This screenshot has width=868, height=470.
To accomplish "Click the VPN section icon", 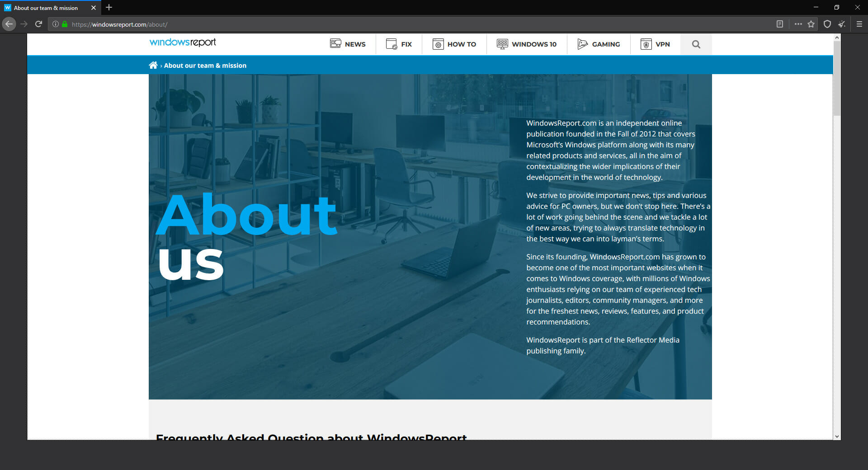I will tap(646, 44).
